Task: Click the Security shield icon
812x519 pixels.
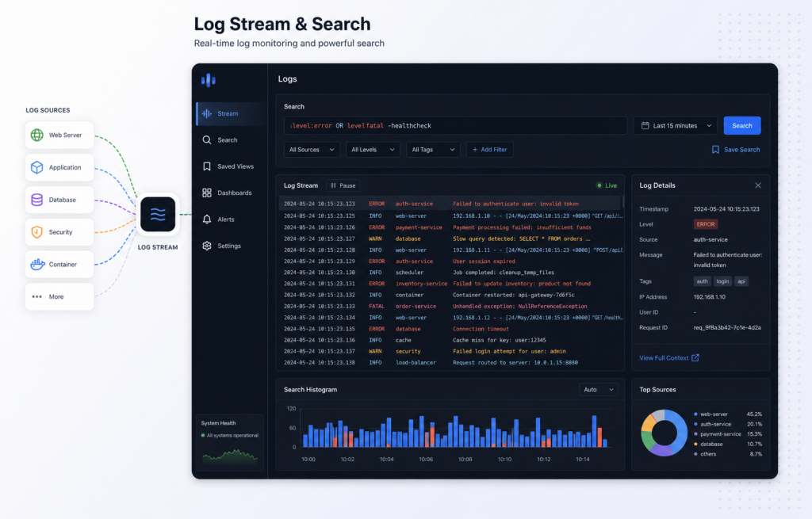Action: point(36,232)
